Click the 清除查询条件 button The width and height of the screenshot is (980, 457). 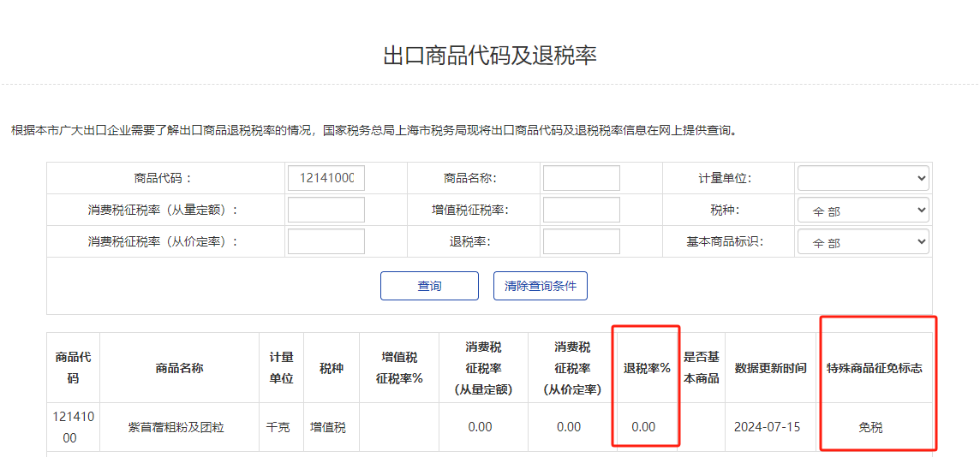tap(540, 286)
